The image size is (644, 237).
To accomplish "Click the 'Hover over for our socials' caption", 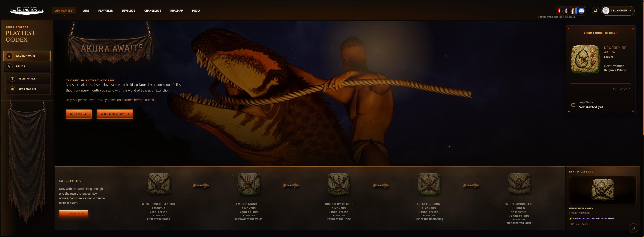I will pyautogui.click(x=556, y=17).
